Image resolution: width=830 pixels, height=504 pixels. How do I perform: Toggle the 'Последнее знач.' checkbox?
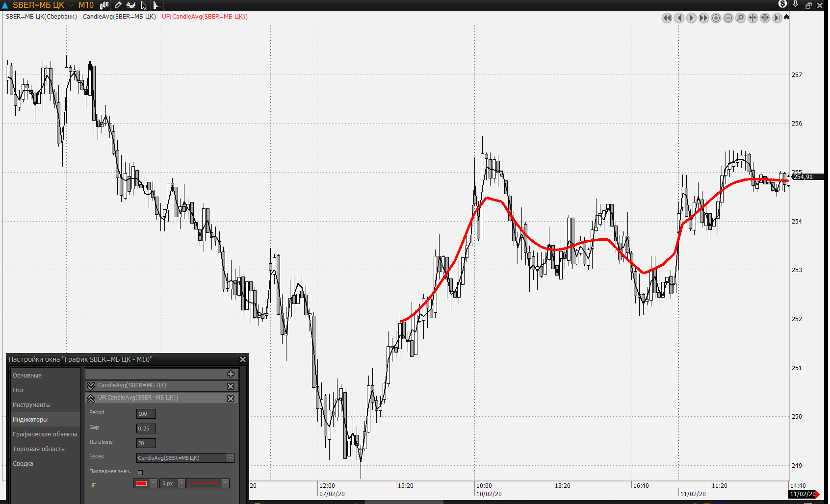(140, 473)
